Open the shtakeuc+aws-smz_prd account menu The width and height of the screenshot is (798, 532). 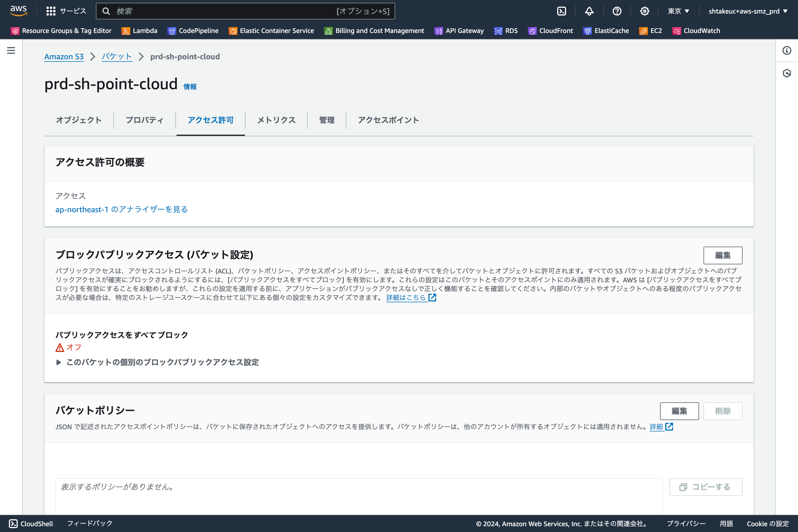(748, 11)
